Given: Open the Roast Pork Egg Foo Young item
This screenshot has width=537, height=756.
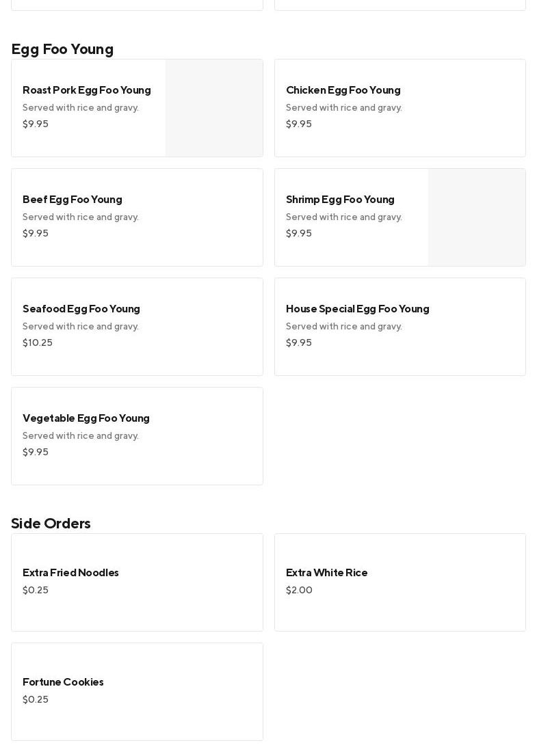Looking at the screenshot, I should tap(87, 90).
